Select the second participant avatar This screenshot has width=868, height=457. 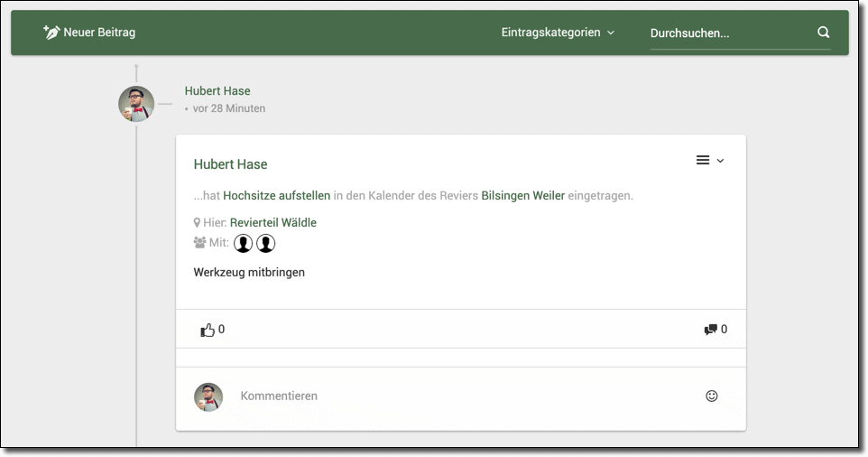click(x=265, y=244)
